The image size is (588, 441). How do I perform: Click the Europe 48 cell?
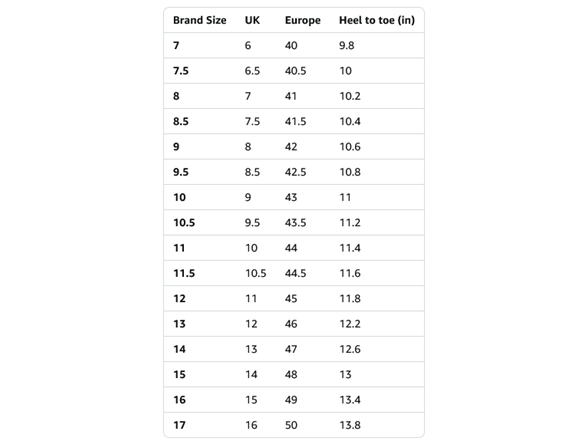291,375
